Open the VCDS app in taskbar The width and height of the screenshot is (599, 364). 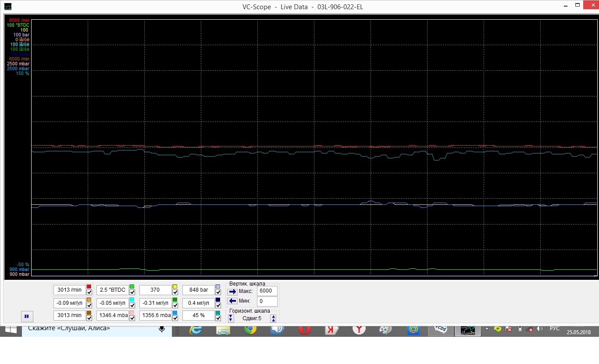(441, 329)
